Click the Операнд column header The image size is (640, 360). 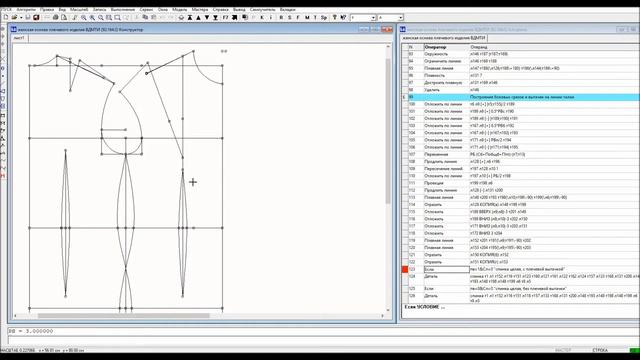[x=554, y=47]
